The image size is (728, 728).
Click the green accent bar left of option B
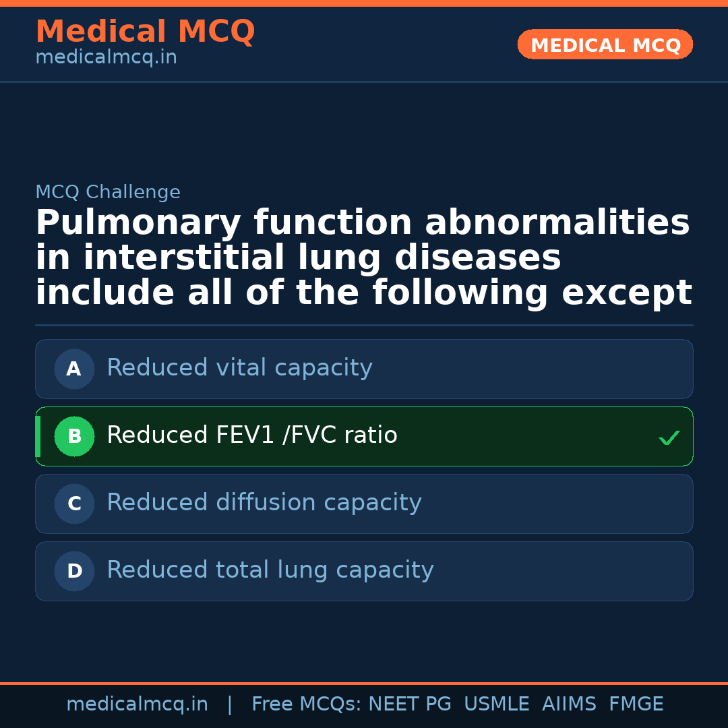(38, 436)
